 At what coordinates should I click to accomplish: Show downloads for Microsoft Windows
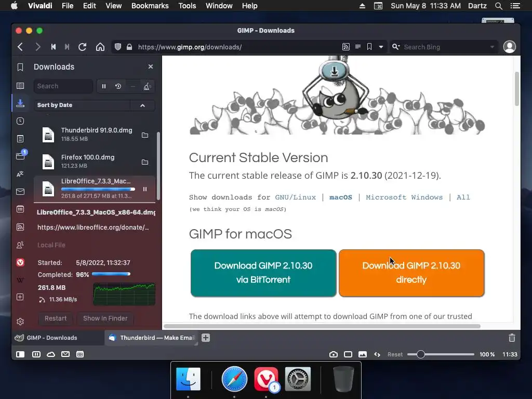coord(404,197)
